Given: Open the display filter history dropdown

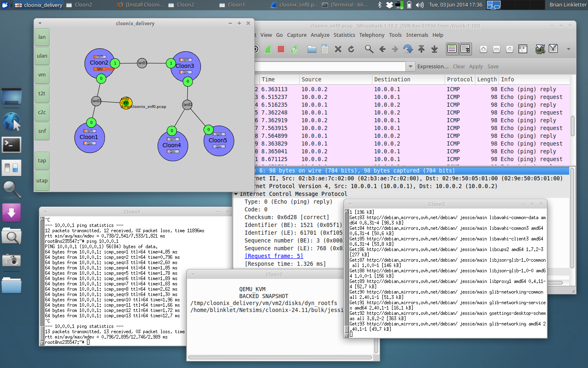Looking at the screenshot, I should coord(410,66).
